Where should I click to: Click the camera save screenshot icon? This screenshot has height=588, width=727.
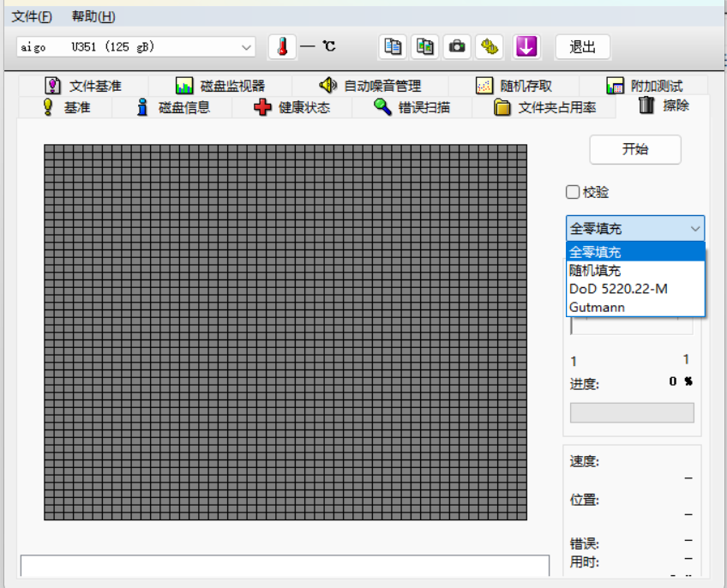point(457,47)
